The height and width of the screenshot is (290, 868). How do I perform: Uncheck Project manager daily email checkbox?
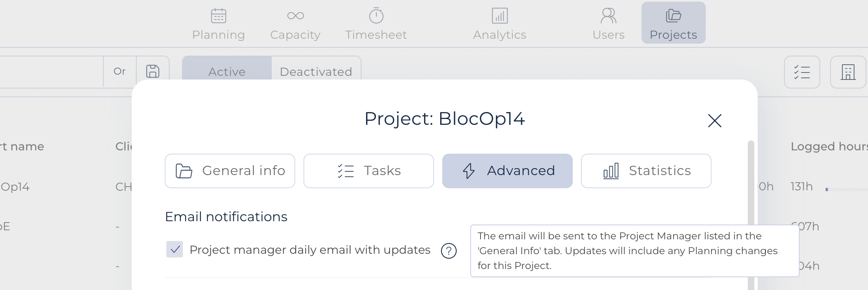pyautogui.click(x=175, y=249)
